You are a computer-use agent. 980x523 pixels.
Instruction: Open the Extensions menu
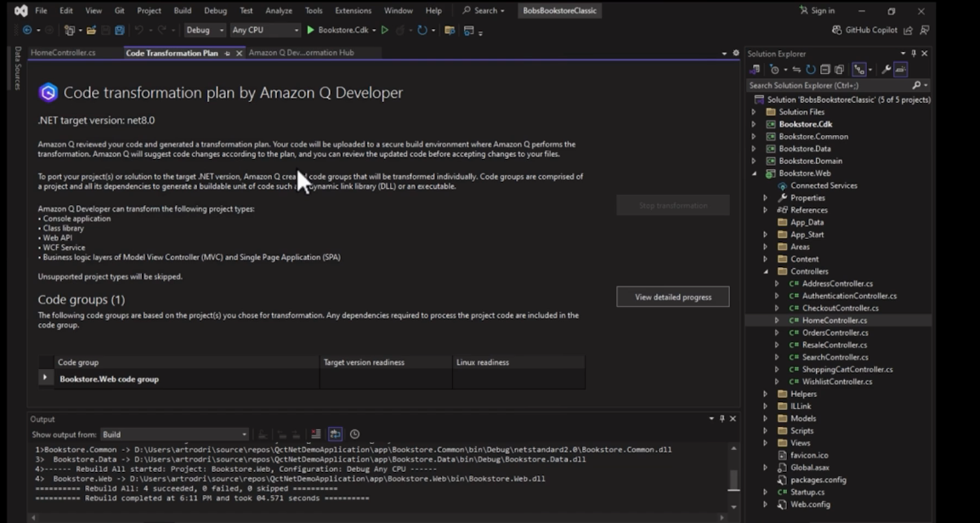tap(353, 11)
